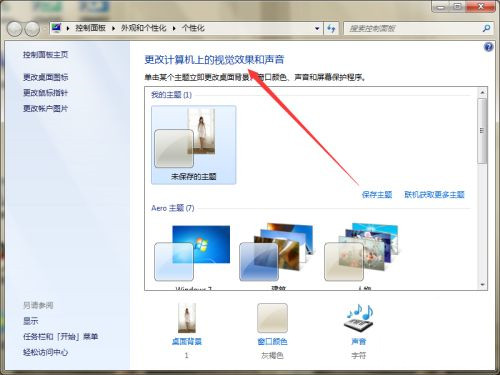
Task: Select the 人物 characters Aero theme
Action: [x=363, y=257]
